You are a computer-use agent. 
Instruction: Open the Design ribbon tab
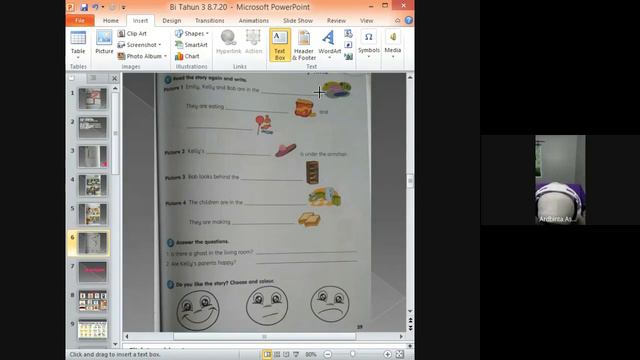pyautogui.click(x=171, y=20)
